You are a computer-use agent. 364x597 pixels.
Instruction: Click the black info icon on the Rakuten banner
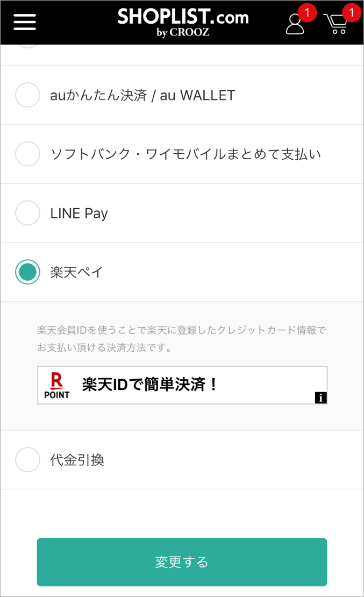pos(320,398)
